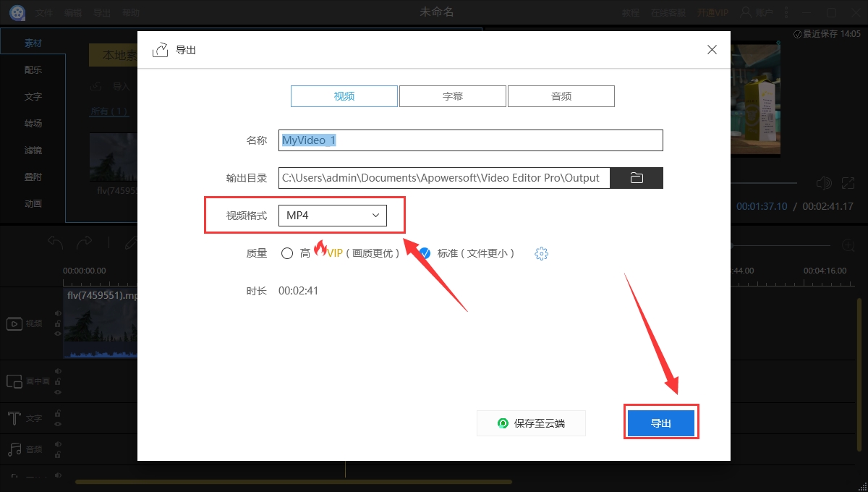This screenshot has height=492, width=868.
Task: Click the 名称 MyVideo_1 input field
Action: tap(471, 140)
